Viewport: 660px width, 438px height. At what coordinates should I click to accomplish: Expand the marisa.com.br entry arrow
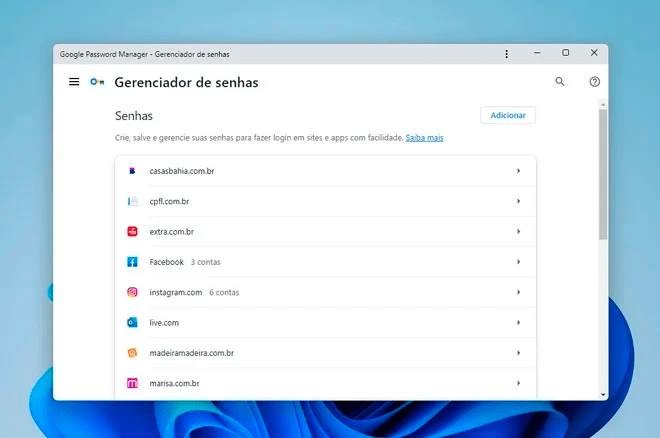click(518, 383)
